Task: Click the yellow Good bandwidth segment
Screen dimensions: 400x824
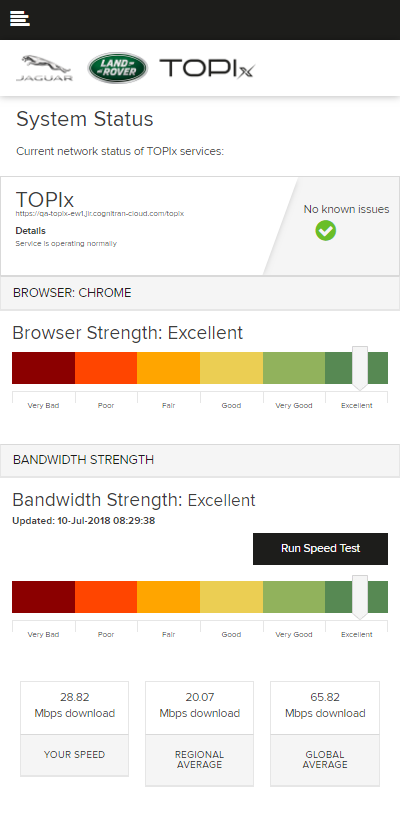Action: [x=231, y=597]
